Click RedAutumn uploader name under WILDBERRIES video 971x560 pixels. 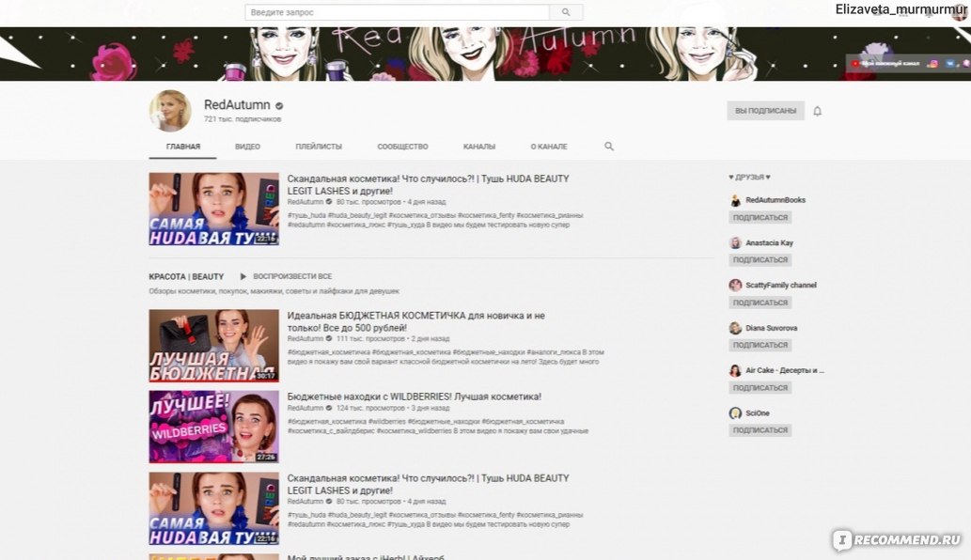[x=305, y=409]
